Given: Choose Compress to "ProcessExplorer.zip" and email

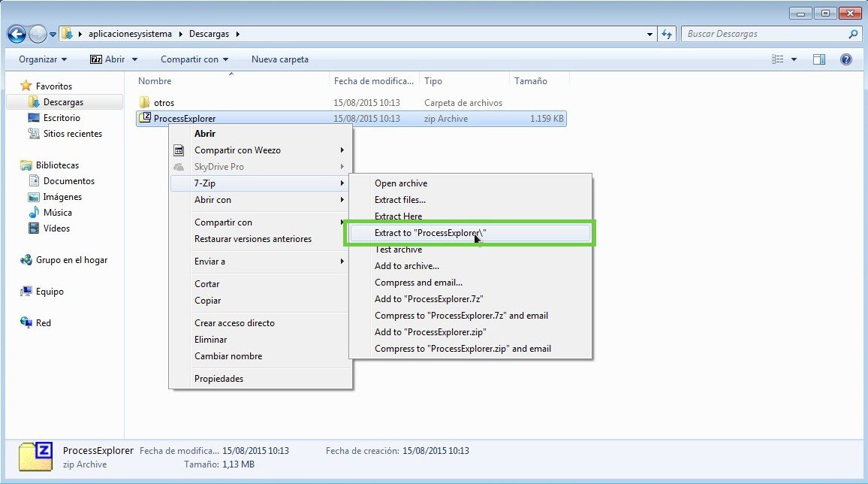Looking at the screenshot, I should [463, 349].
